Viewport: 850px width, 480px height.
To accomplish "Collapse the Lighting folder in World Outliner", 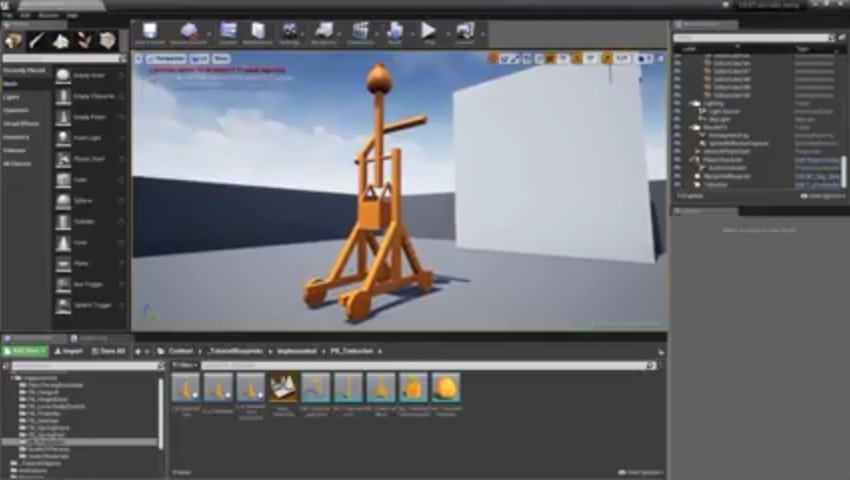I will (692, 103).
